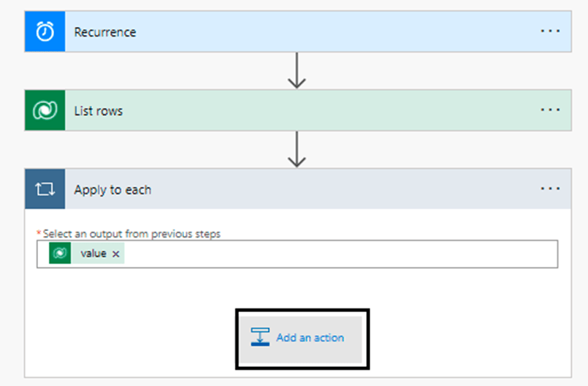
Task: Focus the Select an output input field
Action: pos(336,254)
